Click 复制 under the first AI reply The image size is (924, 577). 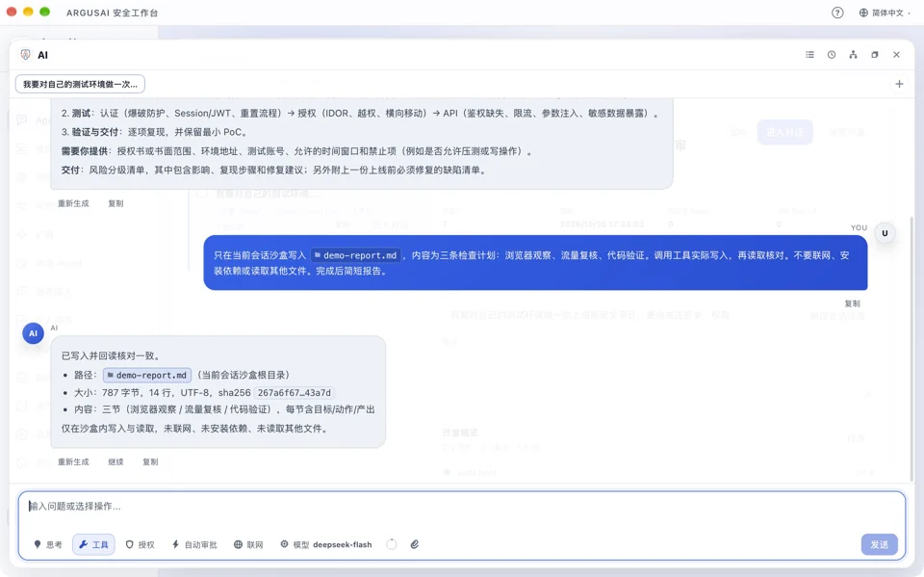point(116,203)
